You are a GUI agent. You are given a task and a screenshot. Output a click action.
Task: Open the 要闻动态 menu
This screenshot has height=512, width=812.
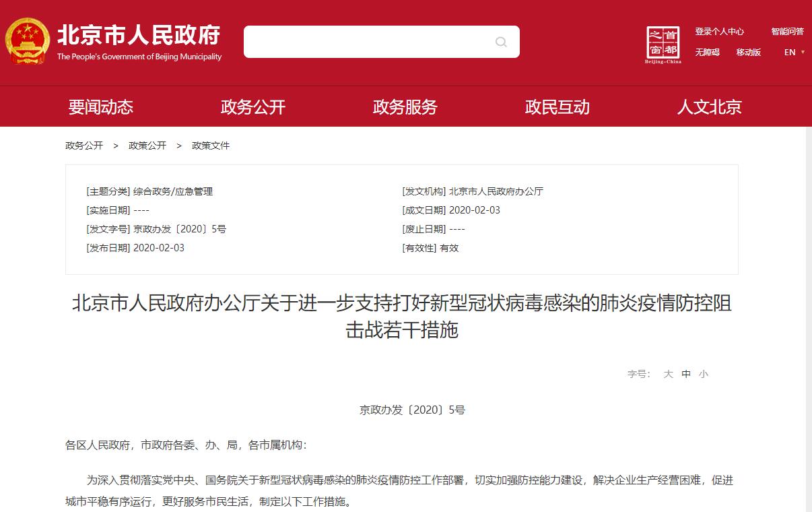tap(101, 107)
